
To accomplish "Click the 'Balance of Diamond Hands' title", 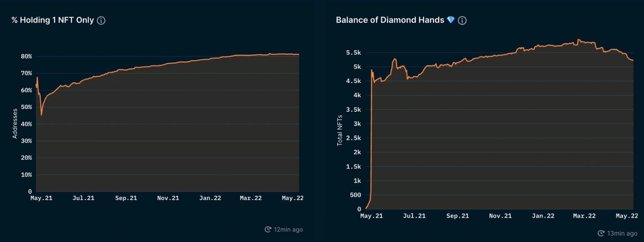I will (x=390, y=20).
